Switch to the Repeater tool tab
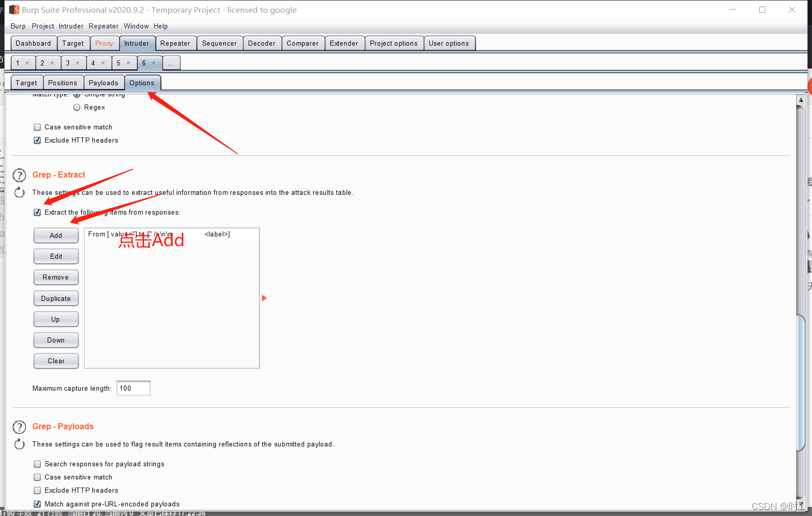812x516 pixels. pyautogui.click(x=176, y=44)
